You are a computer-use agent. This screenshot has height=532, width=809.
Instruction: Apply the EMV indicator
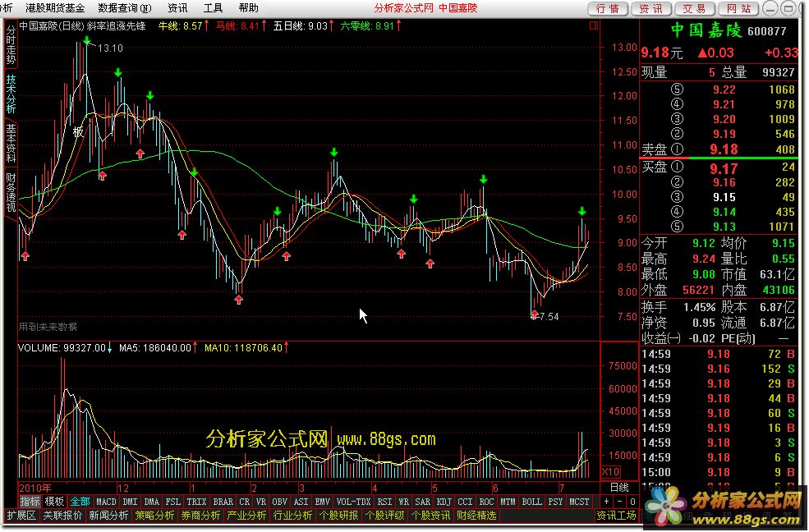pos(323,502)
